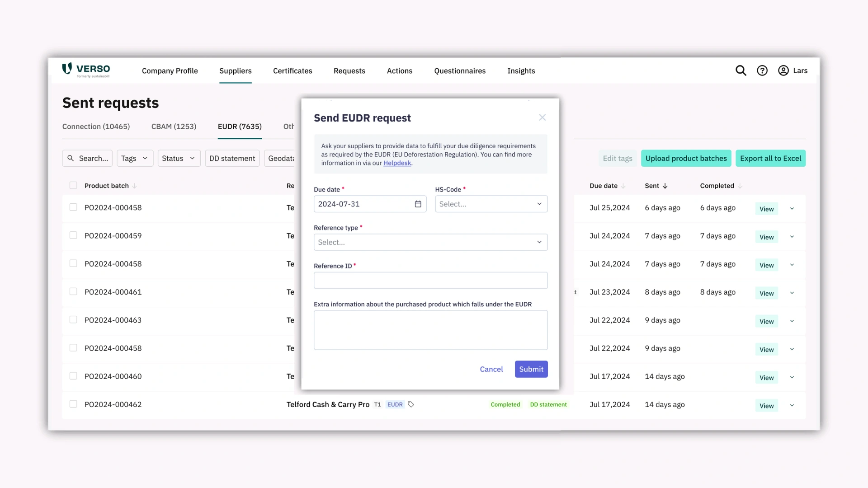Image resolution: width=868 pixels, height=488 pixels.
Task: Click the help question mark icon
Action: click(x=762, y=70)
